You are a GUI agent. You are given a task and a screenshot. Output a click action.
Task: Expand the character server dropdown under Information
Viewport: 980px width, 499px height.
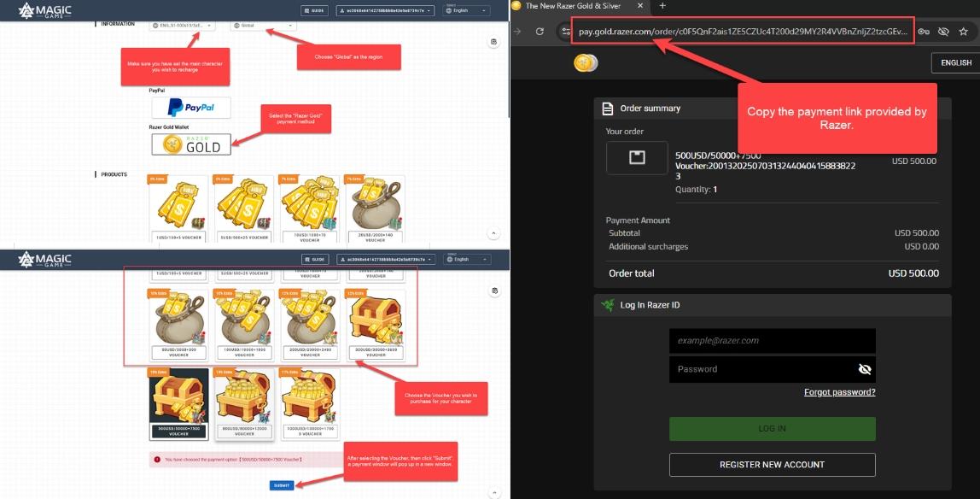pyautogui.click(x=182, y=26)
